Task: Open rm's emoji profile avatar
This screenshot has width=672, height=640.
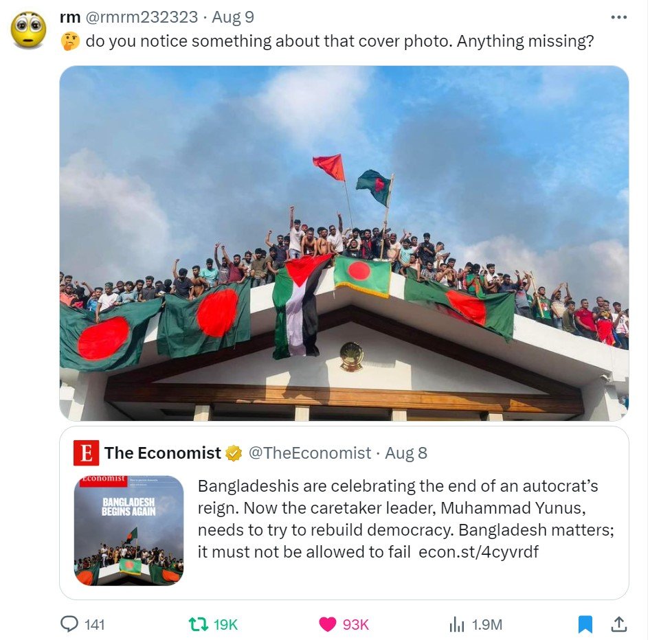Action: pos(28,30)
